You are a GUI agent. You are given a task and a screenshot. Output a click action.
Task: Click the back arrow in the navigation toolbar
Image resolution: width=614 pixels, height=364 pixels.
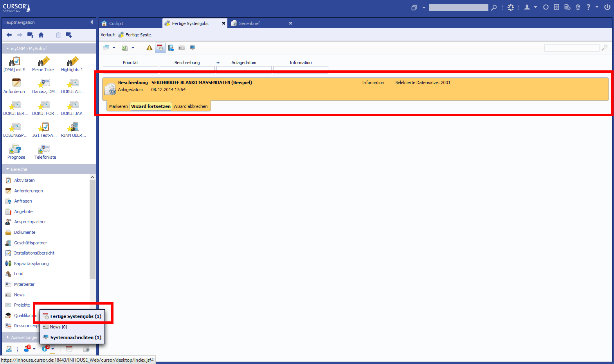coord(9,35)
